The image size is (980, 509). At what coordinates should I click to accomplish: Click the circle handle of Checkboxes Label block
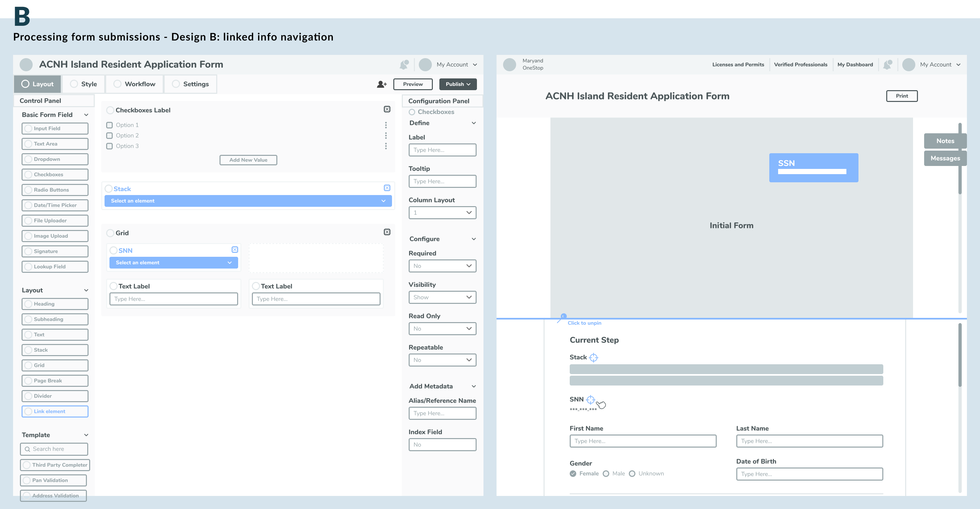click(110, 110)
